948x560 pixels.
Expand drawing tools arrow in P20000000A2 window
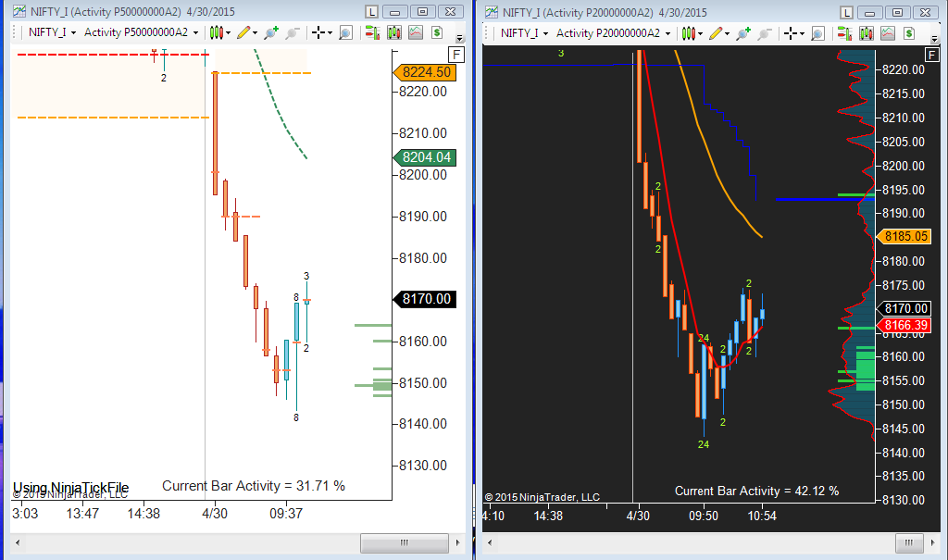point(728,34)
